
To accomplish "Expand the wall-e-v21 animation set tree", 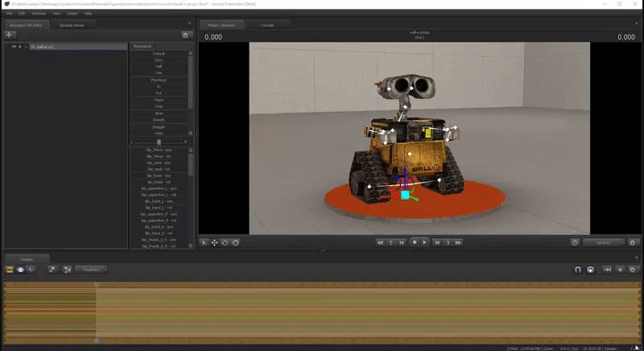I will [x=19, y=47].
